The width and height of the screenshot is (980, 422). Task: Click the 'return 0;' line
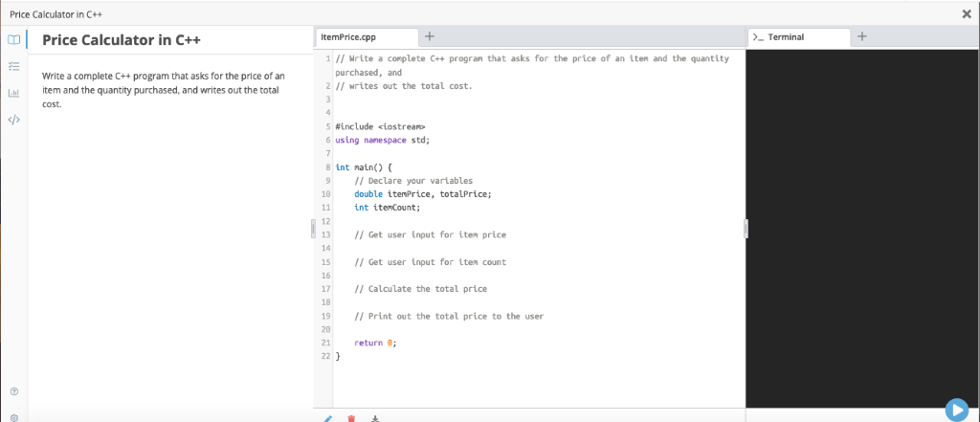point(375,344)
